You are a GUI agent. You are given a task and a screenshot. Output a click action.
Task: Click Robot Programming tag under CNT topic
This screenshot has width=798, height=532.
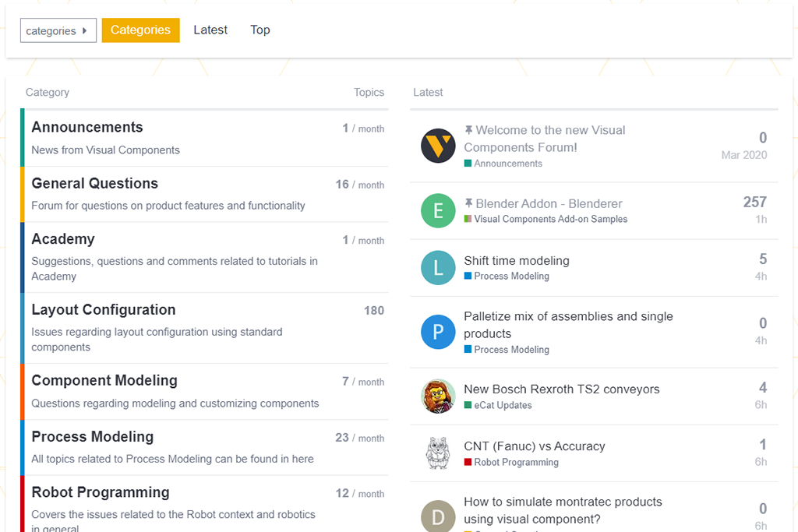511,463
